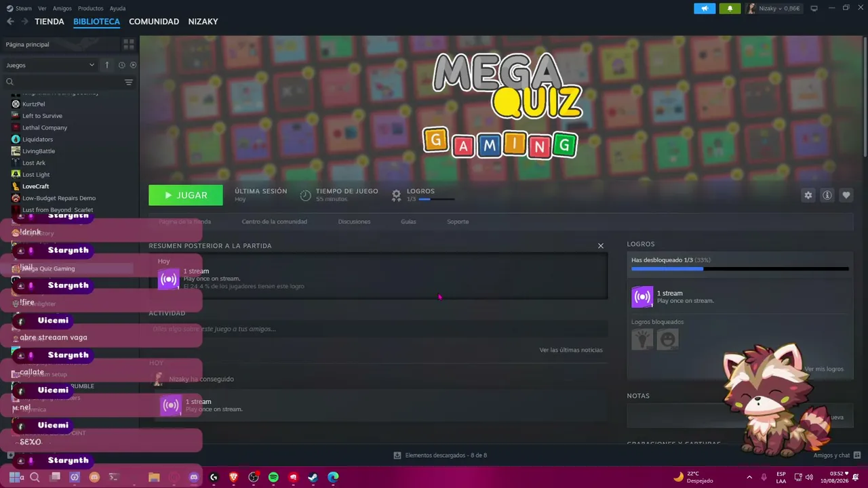Open the Steam logo menu

click(19, 8)
